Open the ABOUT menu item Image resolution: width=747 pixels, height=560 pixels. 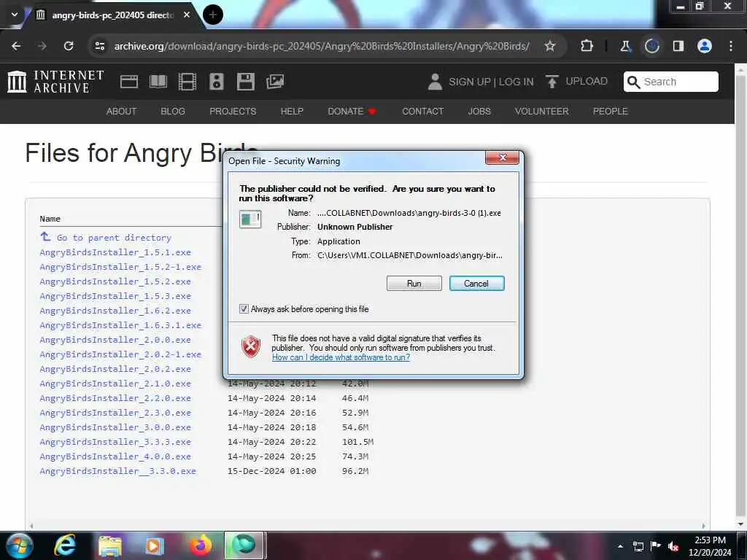coord(122,112)
